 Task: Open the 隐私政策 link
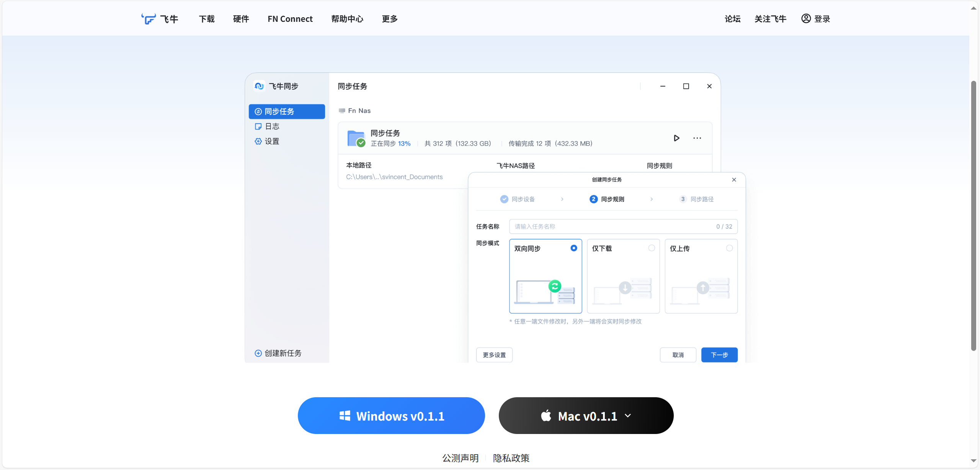[x=511, y=458]
